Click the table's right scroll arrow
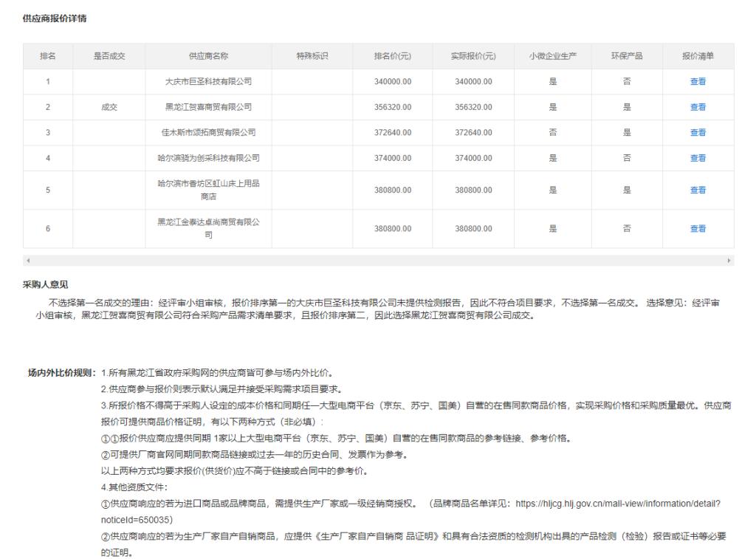Image resolution: width=756 pixels, height=559 pixels. [x=729, y=261]
